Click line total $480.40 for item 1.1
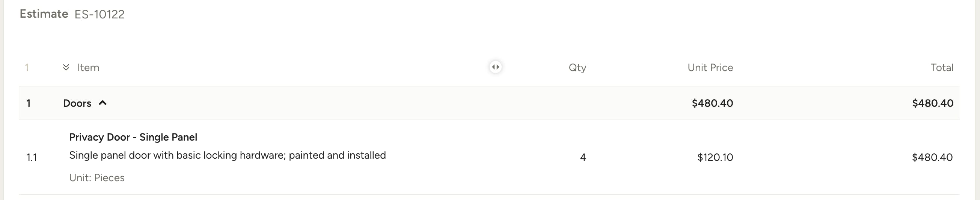 click(932, 158)
